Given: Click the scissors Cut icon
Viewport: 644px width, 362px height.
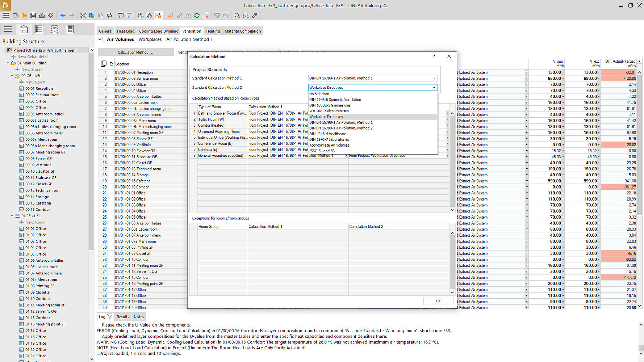Looking at the screenshot, I should tap(83, 16).
